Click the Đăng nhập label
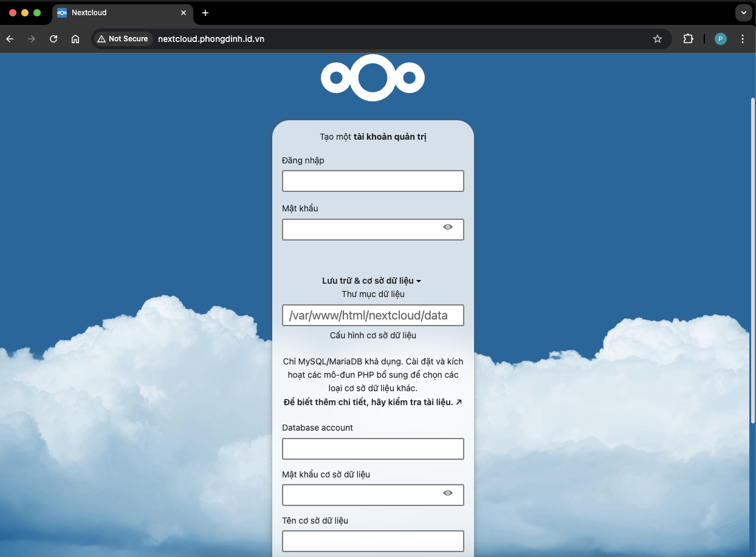Image resolution: width=756 pixels, height=557 pixels. coord(303,160)
